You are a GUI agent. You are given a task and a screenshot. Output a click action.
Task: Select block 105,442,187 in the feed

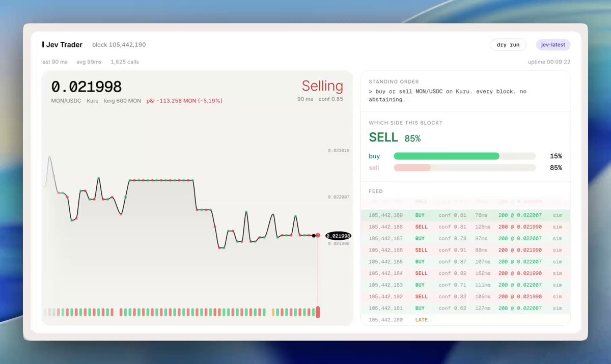(465, 238)
